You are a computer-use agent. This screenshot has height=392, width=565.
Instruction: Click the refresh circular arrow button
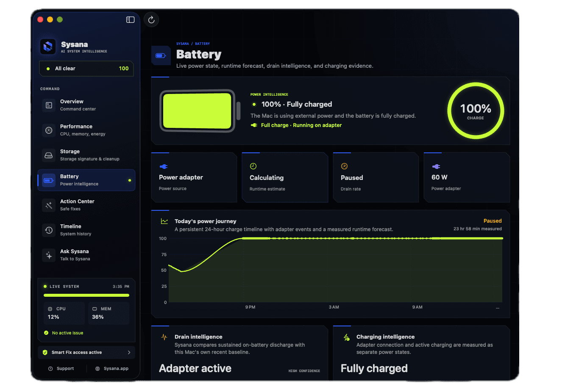pyautogui.click(x=151, y=19)
